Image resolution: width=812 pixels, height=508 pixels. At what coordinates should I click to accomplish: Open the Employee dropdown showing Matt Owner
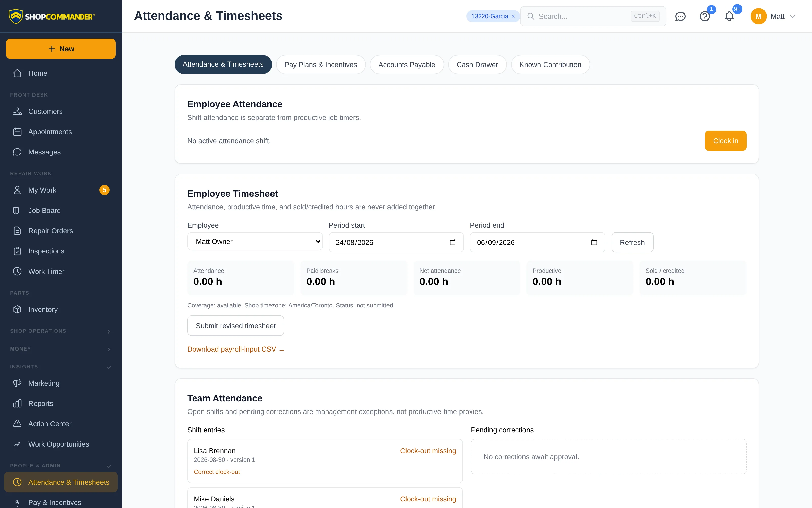tap(255, 242)
